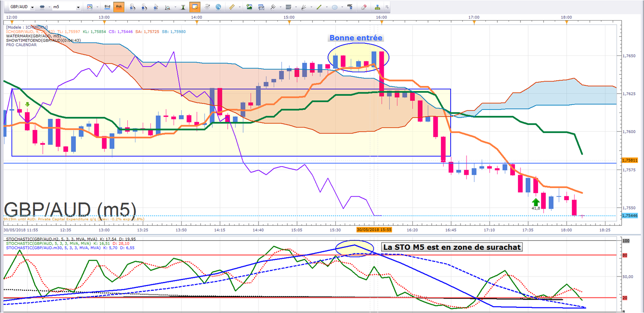644x313 pixels.
Task: Select the ABC text label tool
Action: point(350,7)
